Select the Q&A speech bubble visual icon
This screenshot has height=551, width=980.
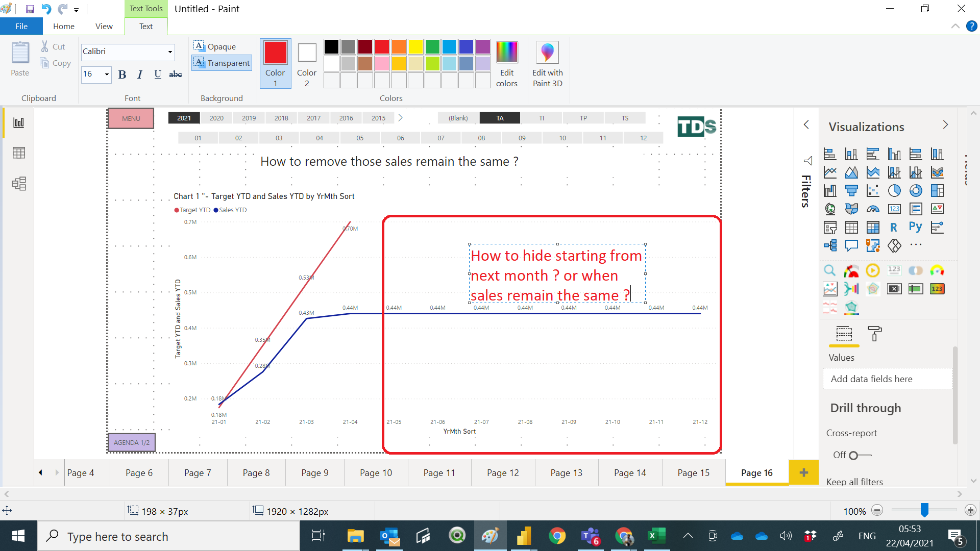click(x=851, y=245)
